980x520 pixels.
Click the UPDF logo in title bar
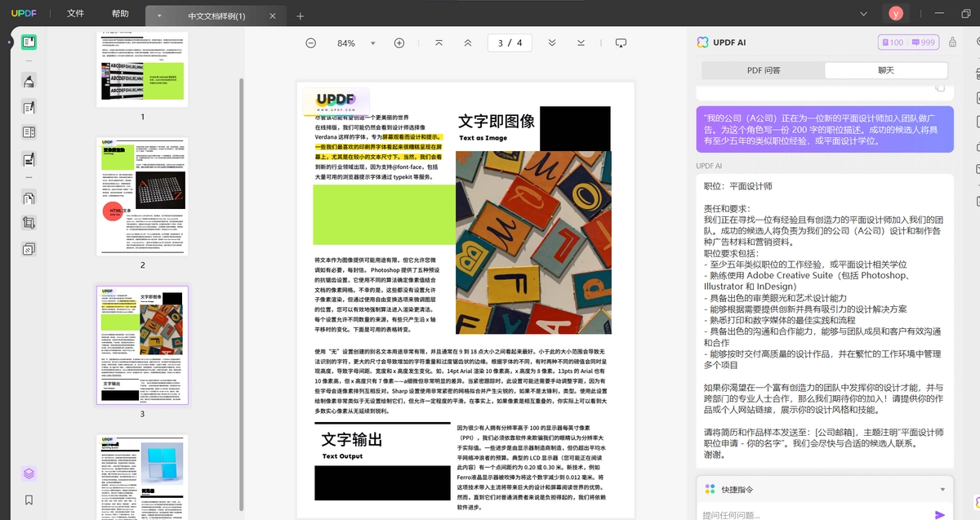[x=23, y=14]
